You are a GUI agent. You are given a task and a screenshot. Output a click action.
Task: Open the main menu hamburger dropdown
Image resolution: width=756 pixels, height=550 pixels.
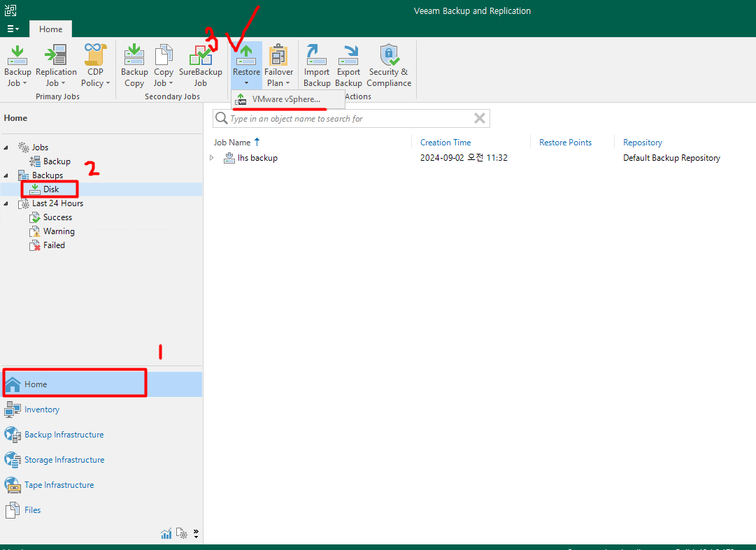point(13,29)
